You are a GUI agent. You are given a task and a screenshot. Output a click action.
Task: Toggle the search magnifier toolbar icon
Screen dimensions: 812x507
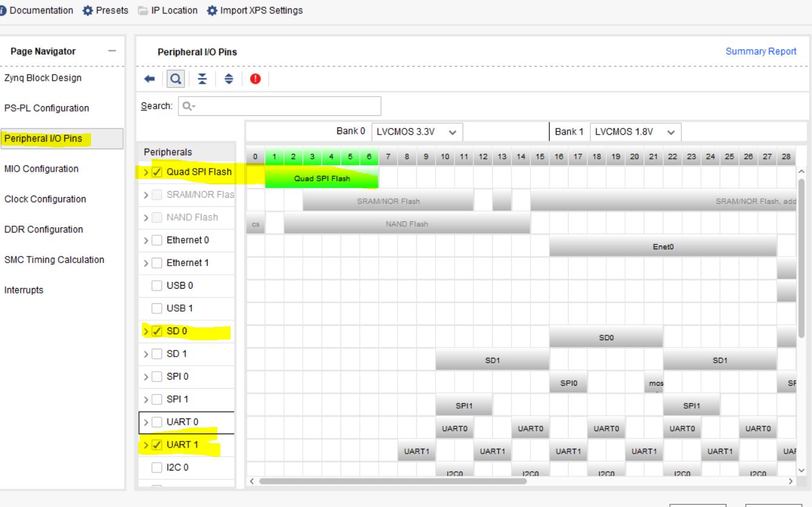(x=175, y=79)
